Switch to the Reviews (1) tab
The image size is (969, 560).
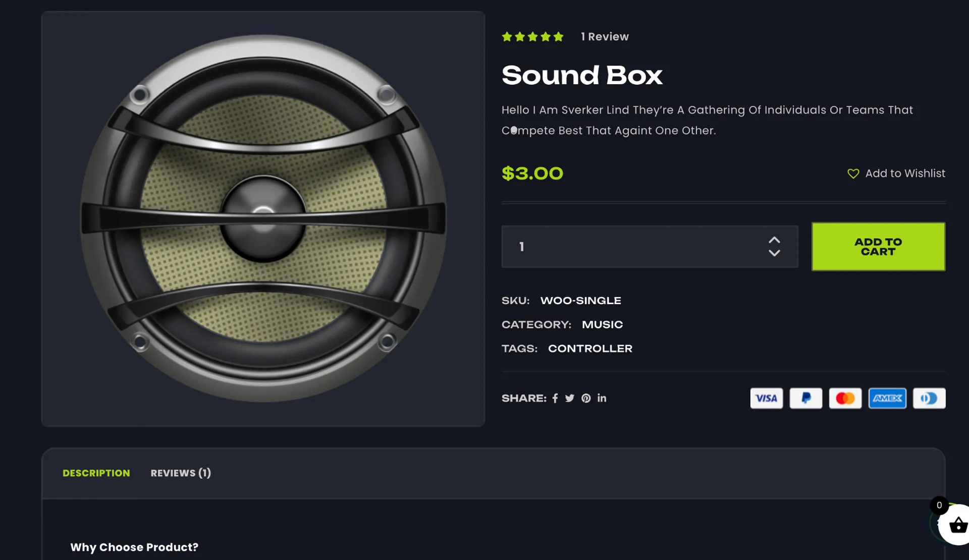[181, 473]
